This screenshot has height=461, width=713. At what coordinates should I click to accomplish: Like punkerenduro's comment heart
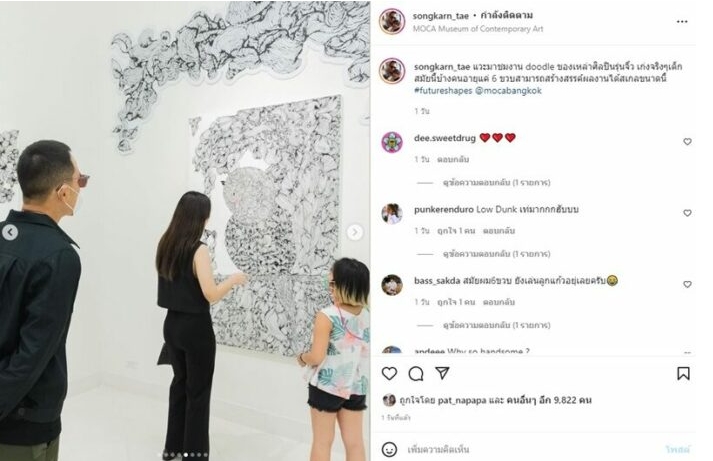pos(687,213)
